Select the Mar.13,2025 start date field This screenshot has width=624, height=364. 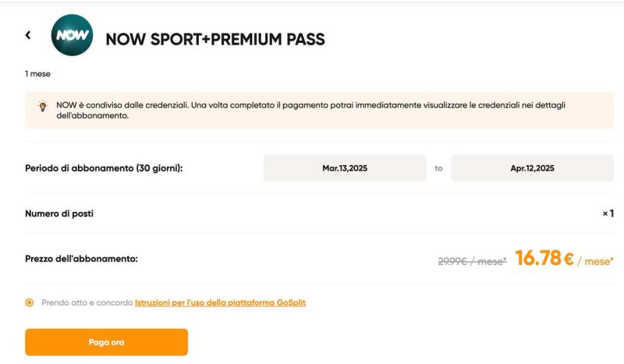tap(344, 168)
